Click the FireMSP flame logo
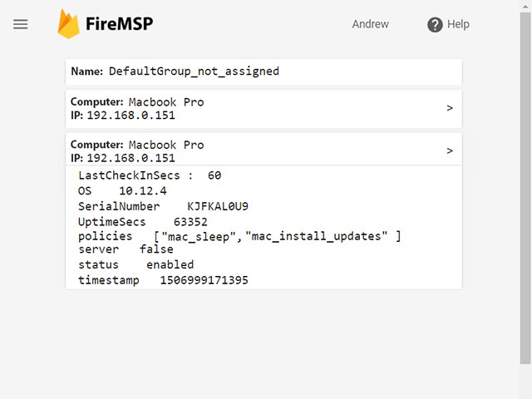Viewport: 532px width, 399px height. pyautogui.click(x=68, y=24)
